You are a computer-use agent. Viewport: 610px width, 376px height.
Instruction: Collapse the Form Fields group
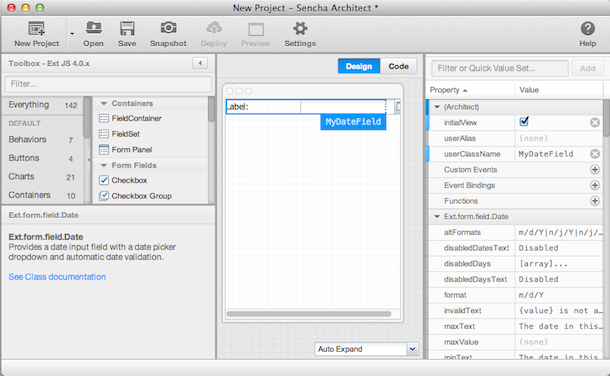click(x=103, y=165)
